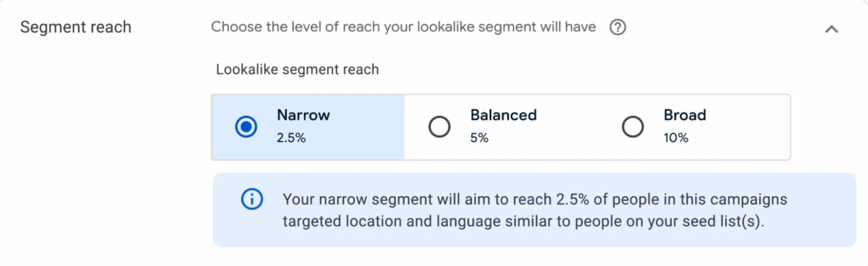Click the Narrow option label
This screenshot has height=266, width=868.
(x=303, y=115)
